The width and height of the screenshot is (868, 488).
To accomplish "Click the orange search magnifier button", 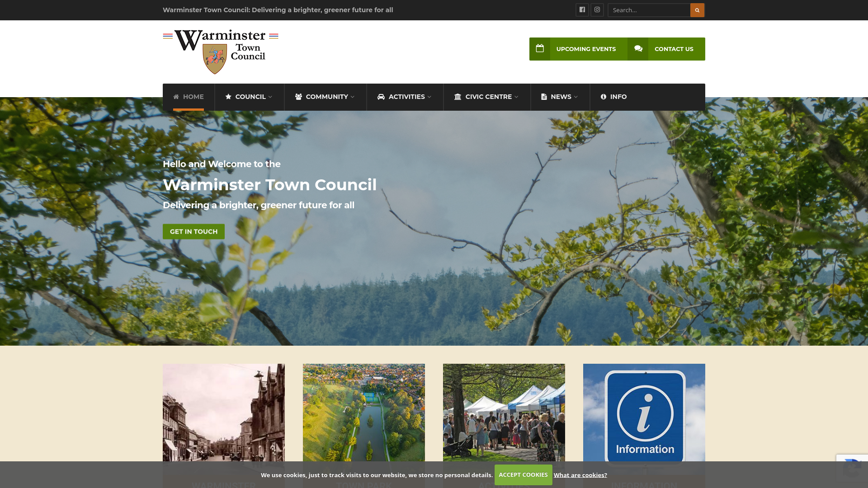I will pyautogui.click(x=697, y=10).
